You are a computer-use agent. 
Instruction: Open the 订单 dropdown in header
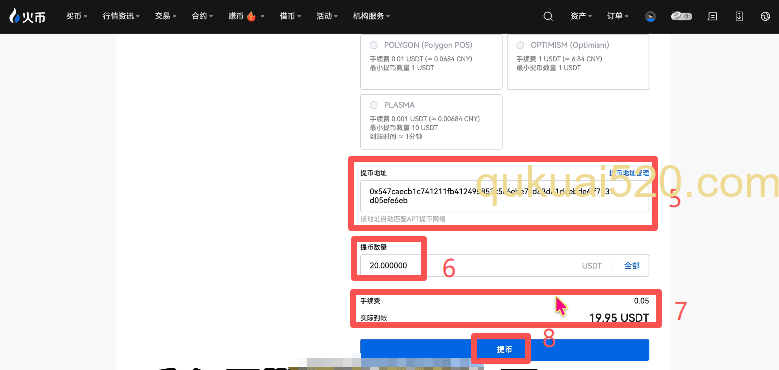tap(618, 16)
